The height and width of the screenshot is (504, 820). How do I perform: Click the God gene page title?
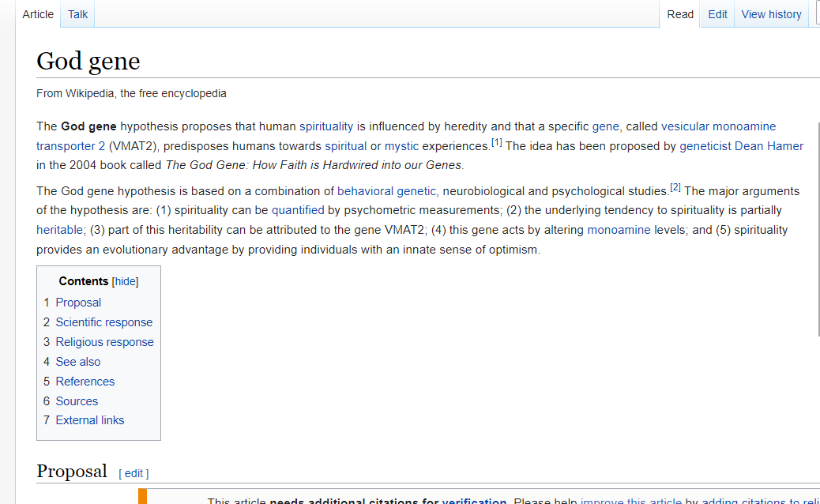88,61
